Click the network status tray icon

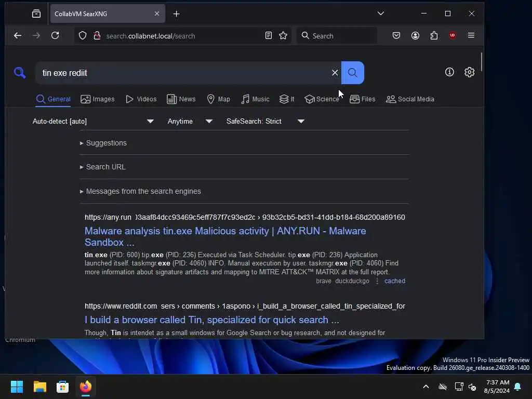(459, 387)
